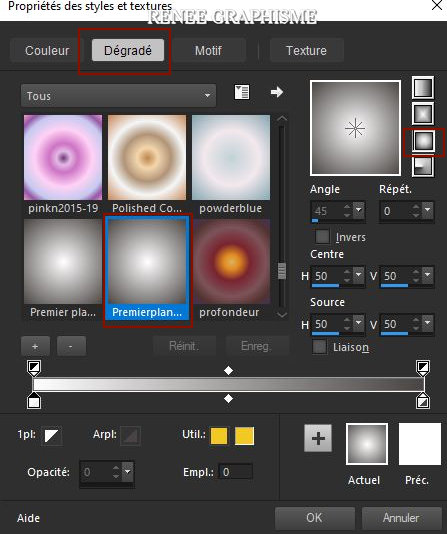Click the plus icon beside Actuel swatch

(x=318, y=438)
